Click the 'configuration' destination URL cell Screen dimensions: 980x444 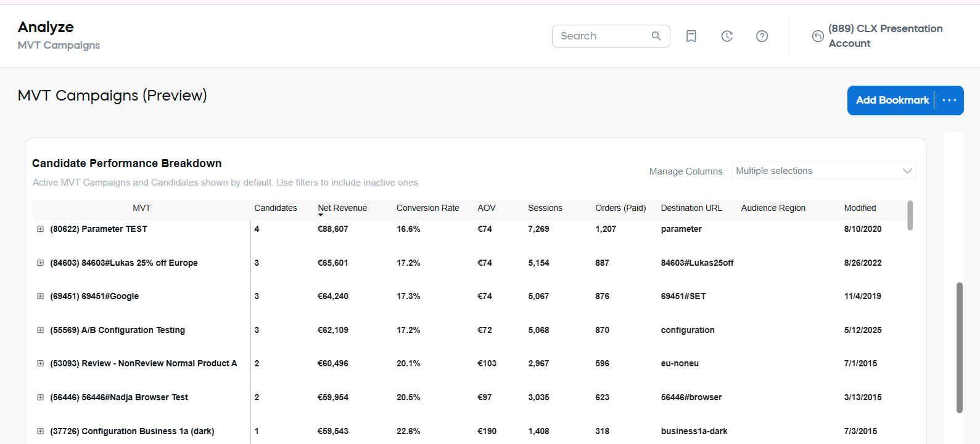pos(688,330)
